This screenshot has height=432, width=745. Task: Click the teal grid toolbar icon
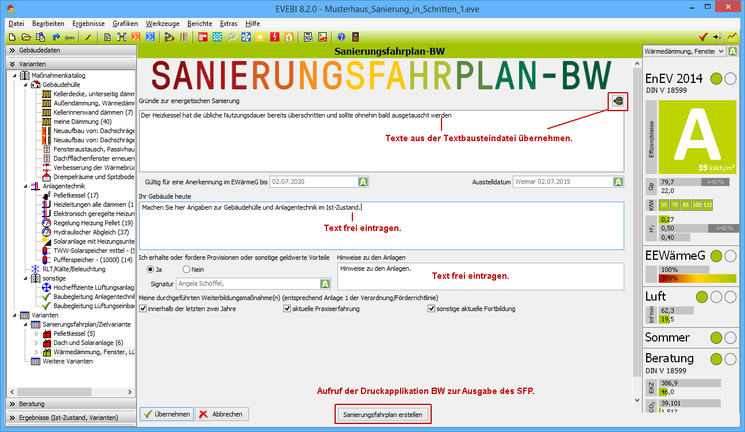[x=217, y=37]
